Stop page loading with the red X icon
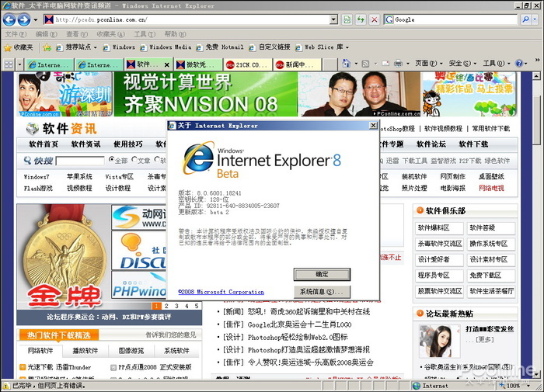Viewport: 544px width, 392px height. [x=375, y=19]
